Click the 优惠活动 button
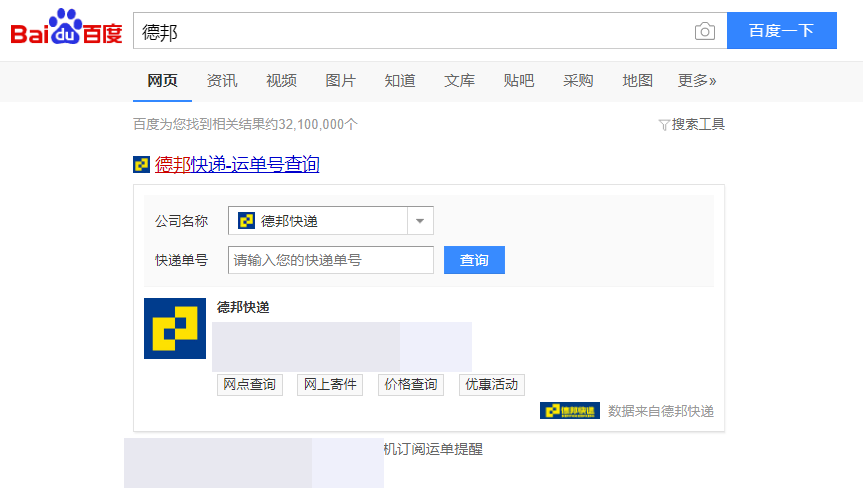 [x=492, y=385]
